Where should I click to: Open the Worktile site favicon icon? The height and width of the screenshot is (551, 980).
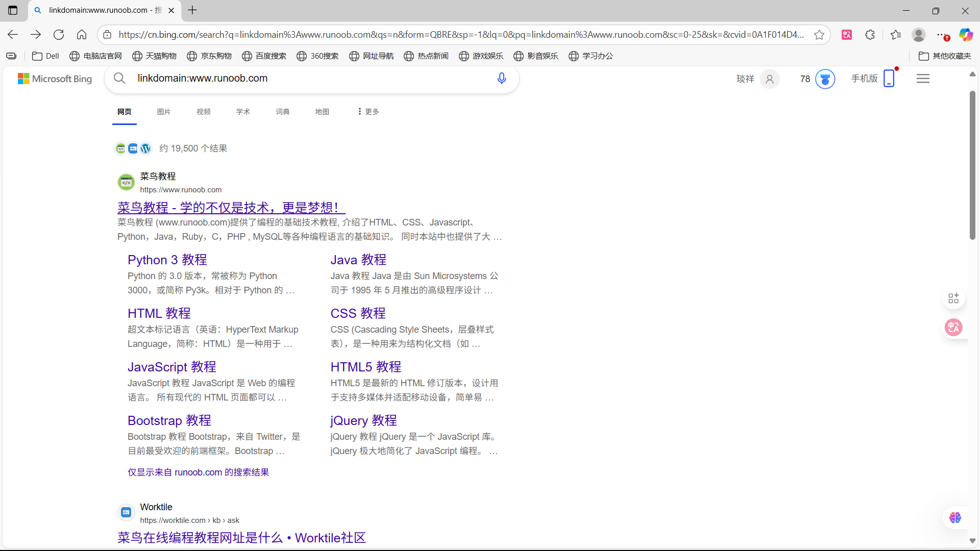point(126,512)
